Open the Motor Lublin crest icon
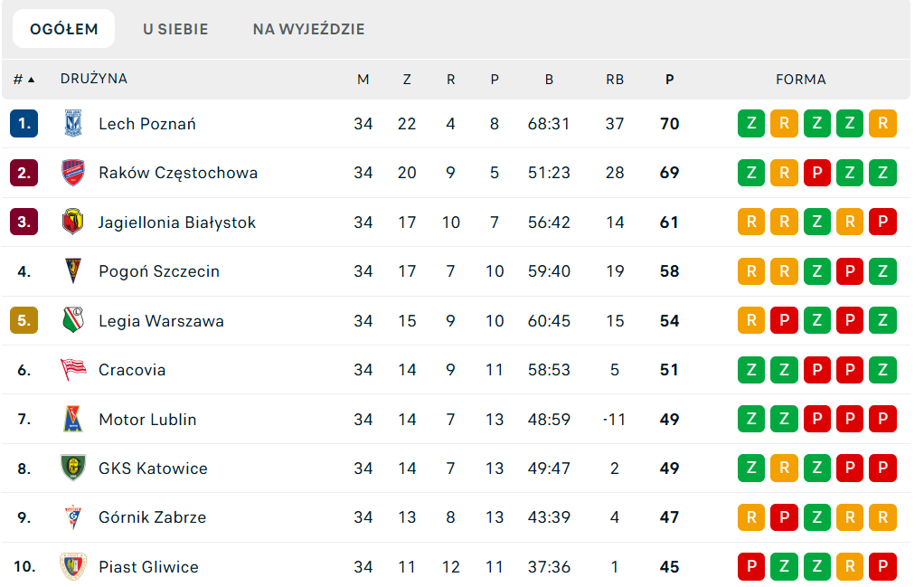 point(73,419)
